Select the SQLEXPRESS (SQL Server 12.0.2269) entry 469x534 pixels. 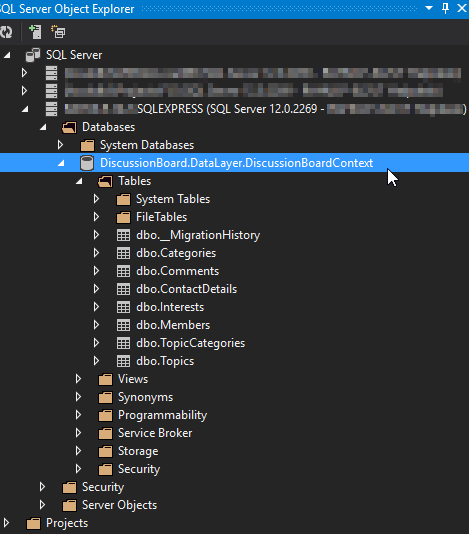[x=265, y=109]
